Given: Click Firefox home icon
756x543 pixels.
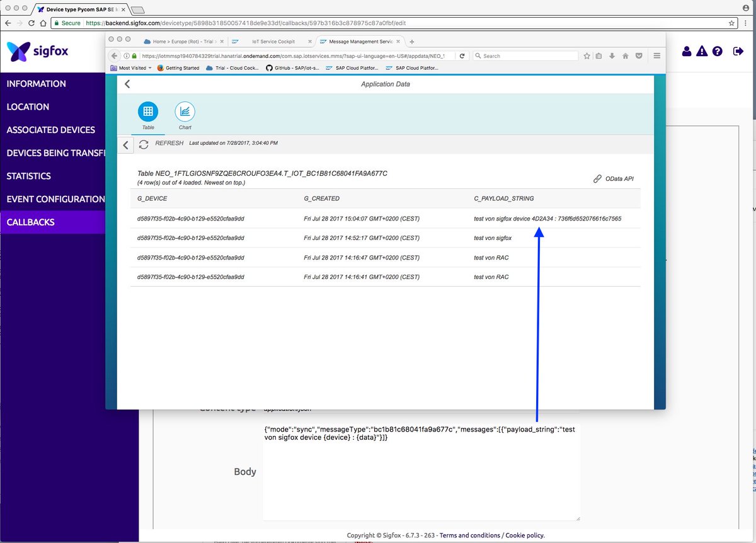Looking at the screenshot, I should (626, 56).
